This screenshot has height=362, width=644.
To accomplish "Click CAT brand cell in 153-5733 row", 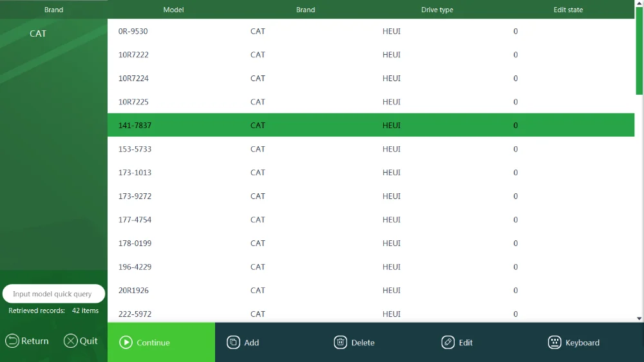I will pos(258,149).
